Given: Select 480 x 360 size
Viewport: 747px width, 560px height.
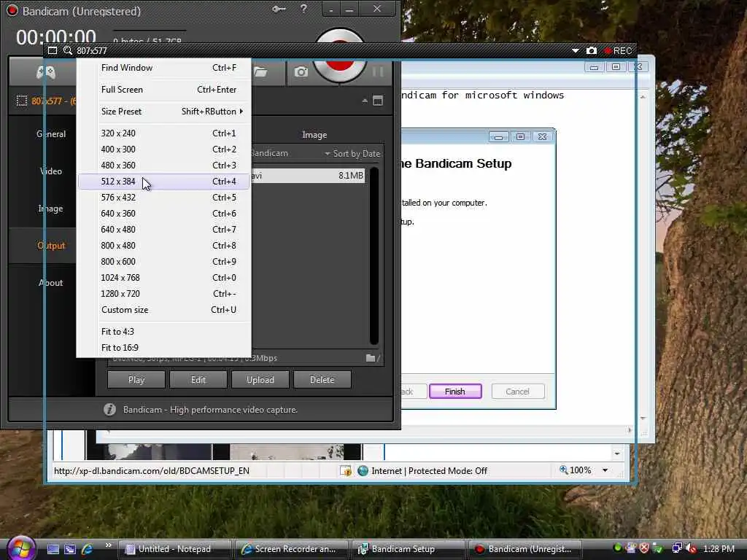Looking at the screenshot, I should tap(164, 166).
